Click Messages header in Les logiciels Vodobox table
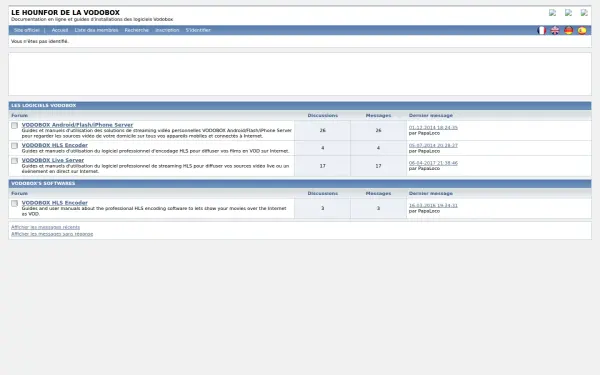The height and width of the screenshot is (375, 600). (x=378, y=116)
